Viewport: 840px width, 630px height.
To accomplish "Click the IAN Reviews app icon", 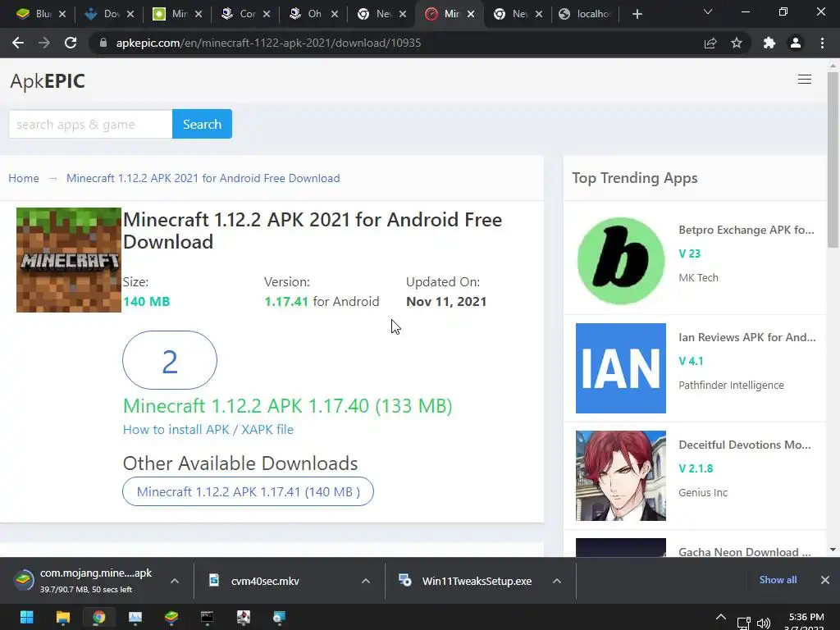I will [621, 368].
